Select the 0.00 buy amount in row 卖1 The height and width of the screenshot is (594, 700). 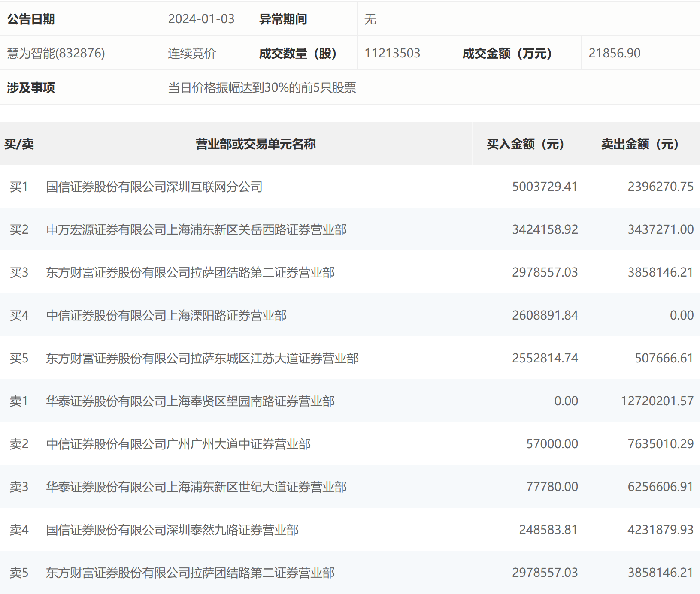[x=566, y=401]
